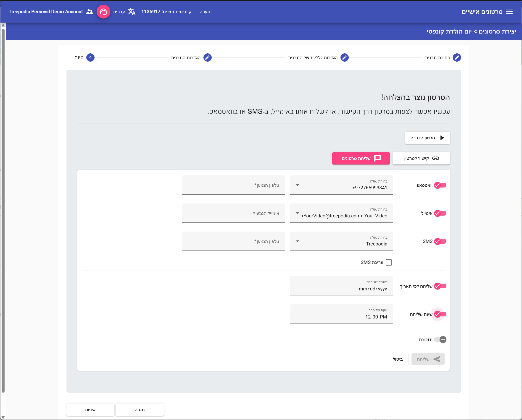Click the pencil icon for הגדרות התבנית step

(x=208, y=57)
